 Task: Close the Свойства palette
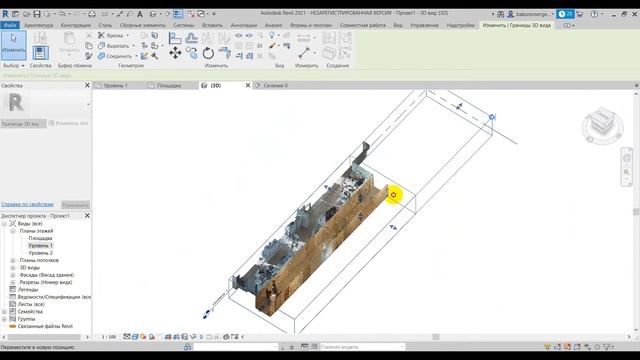[87, 85]
